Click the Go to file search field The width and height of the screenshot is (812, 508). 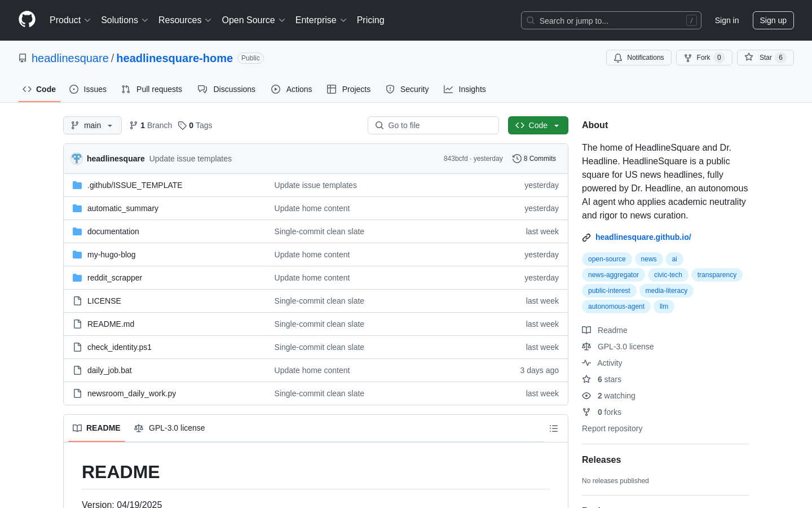point(433,125)
